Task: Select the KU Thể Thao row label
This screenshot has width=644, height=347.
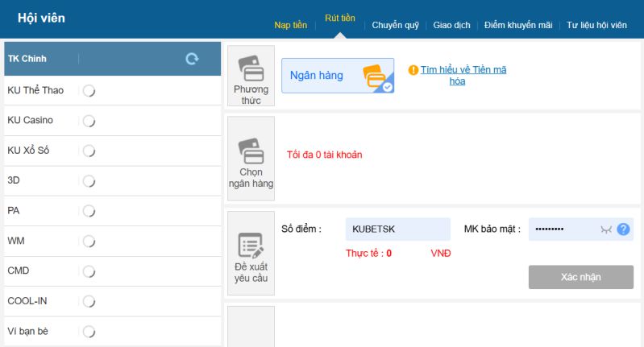Action: [35, 90]
